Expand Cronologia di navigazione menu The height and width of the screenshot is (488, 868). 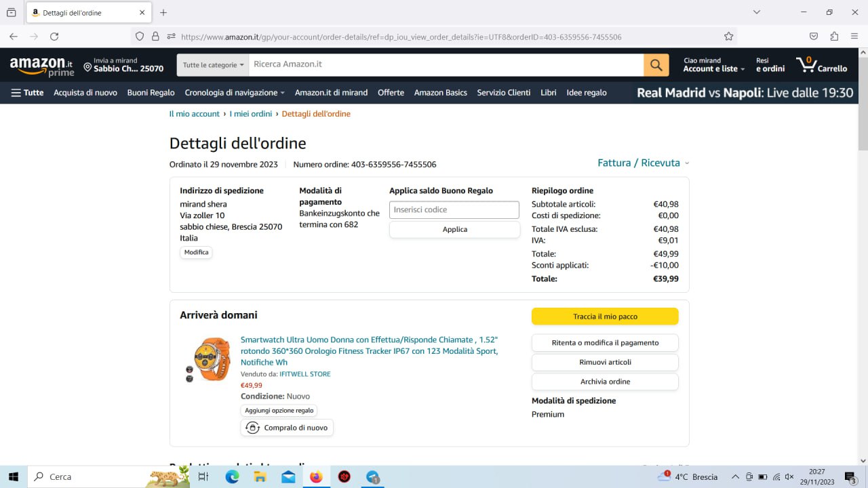[x=235, y=93]
